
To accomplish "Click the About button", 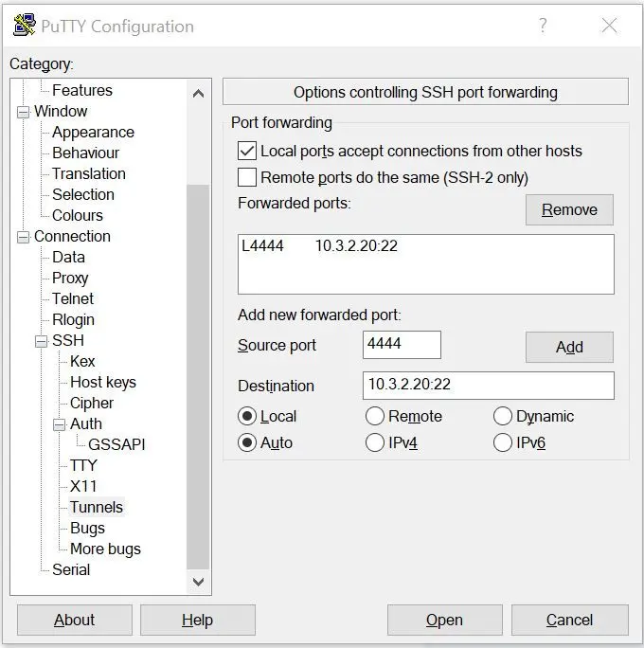I will pyautogui.click(x=75, y=620).
